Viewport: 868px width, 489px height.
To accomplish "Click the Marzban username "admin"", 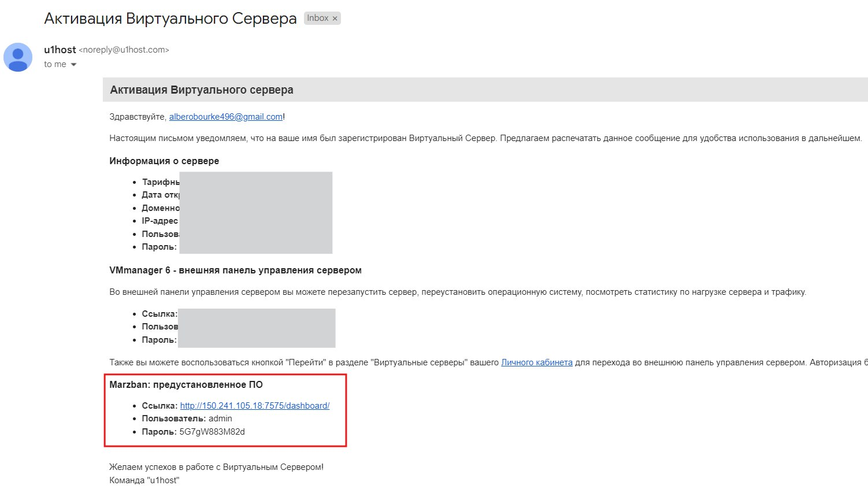I will 220,418.
